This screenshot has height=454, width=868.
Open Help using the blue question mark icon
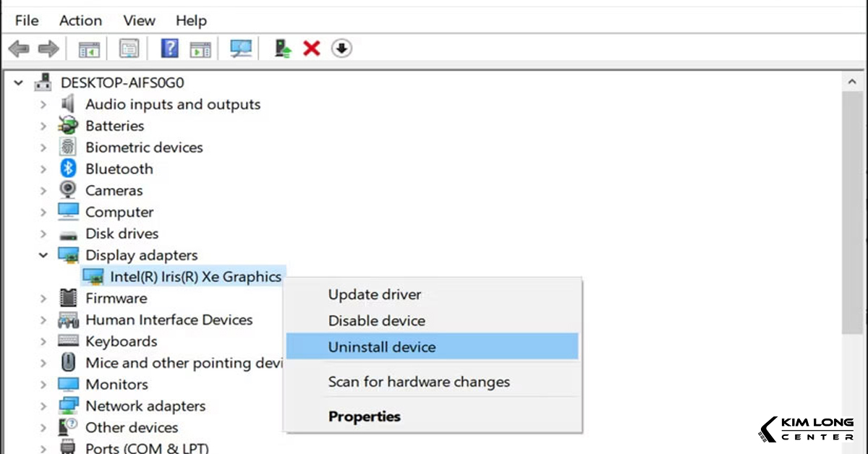(169, 48)
